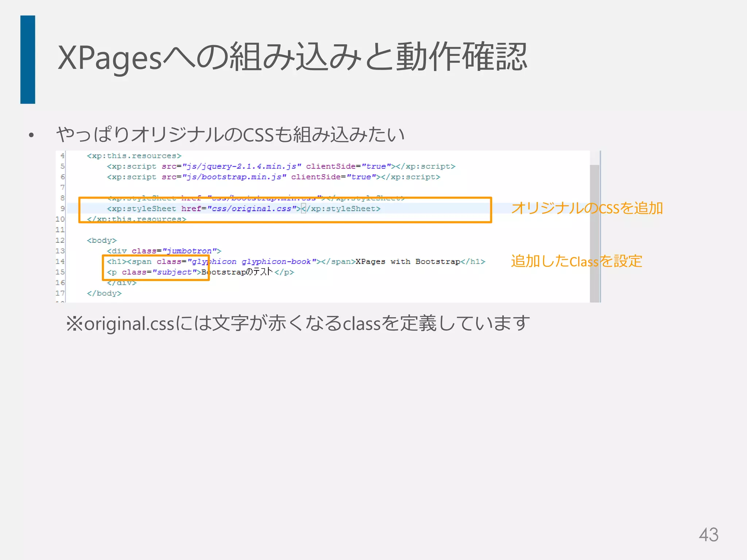This screenshot has height=560, width=747.
Task: Click the bootstrap.min.js script line
Action: click(x=274, y=177)
